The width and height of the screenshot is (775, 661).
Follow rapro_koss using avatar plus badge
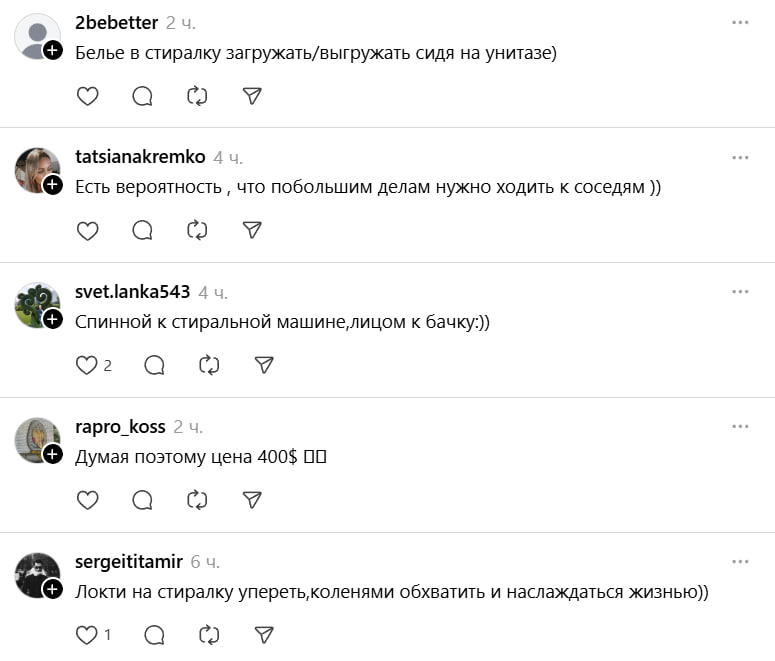click(53, 454)
